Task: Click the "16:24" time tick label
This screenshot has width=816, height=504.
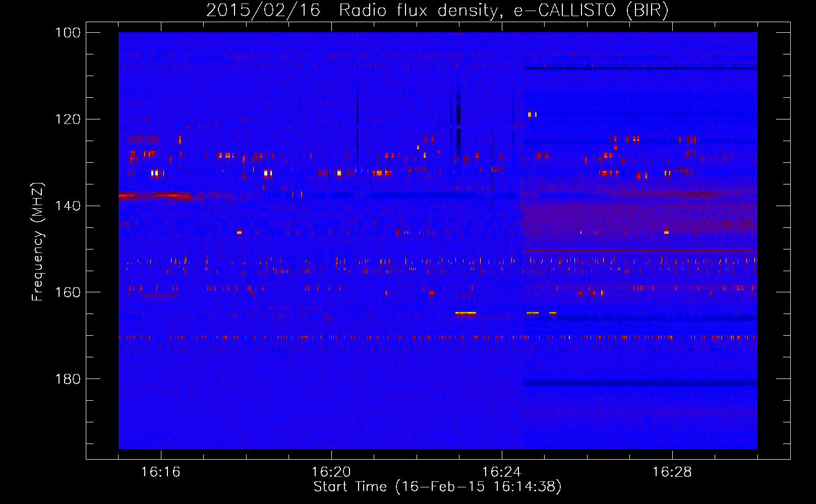Action: [x=502, y=472]
